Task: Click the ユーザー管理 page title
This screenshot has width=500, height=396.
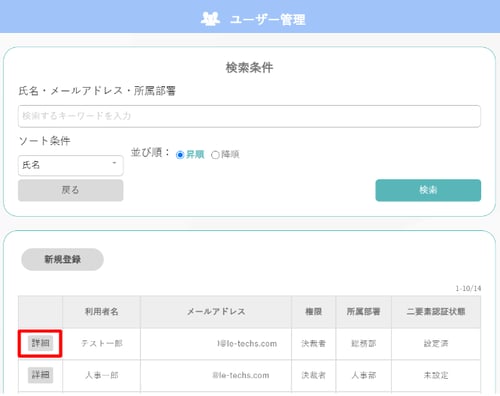Action: [x=268, y=19]
